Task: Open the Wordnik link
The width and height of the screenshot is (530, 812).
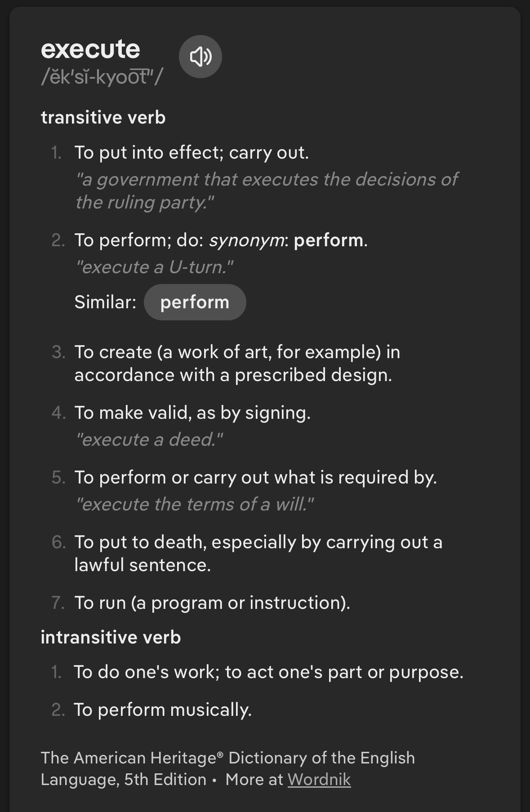Action: 319,780
